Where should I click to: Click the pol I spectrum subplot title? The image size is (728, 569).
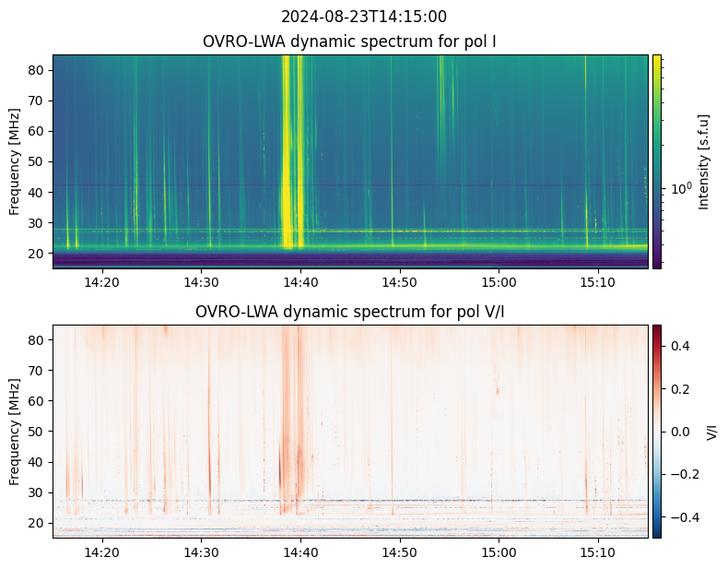[349, 41]
